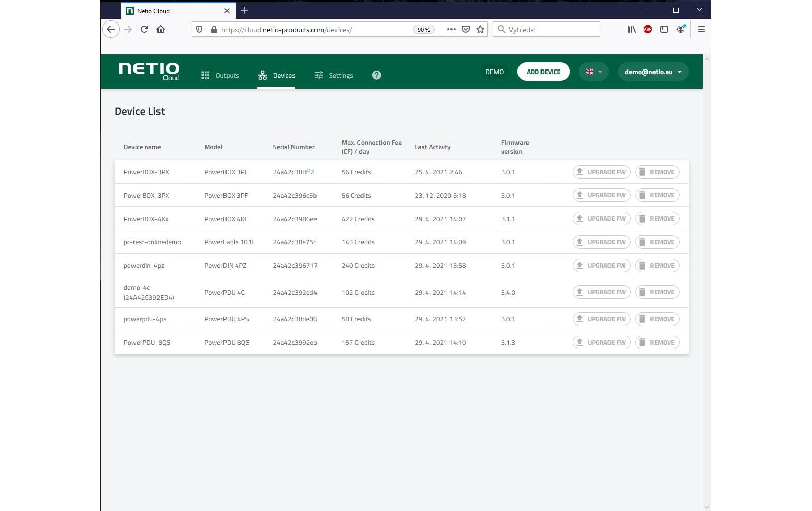812x511 pixels.
Task: Reload the page with the refresh icon
Action: [144, 29]
